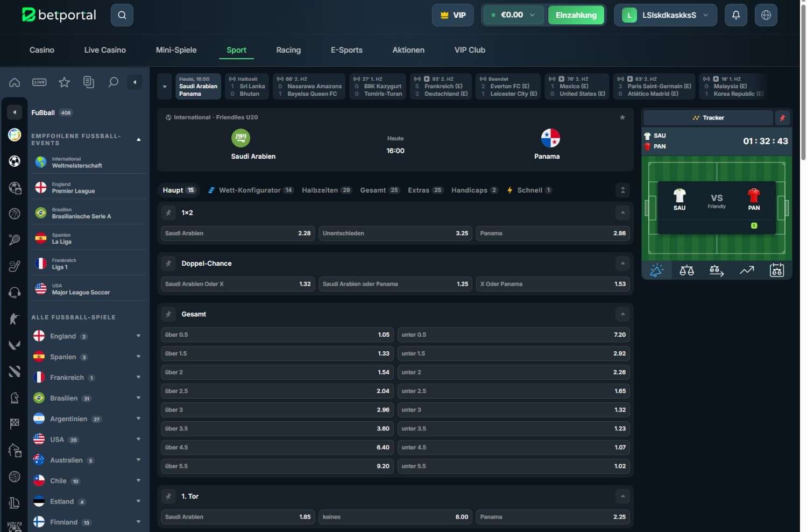This screenshot has height=532, width=807.
Task: Open the notifications bell
Action: [736, 15]
